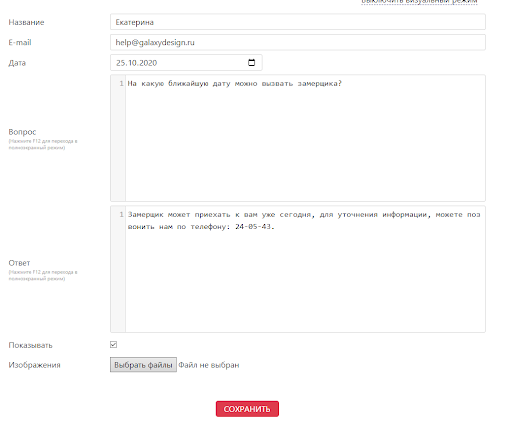The width and height of the screenshot is (512, 423).
Task: Click the Название field containing Екатерина
Action: (298, 22)
